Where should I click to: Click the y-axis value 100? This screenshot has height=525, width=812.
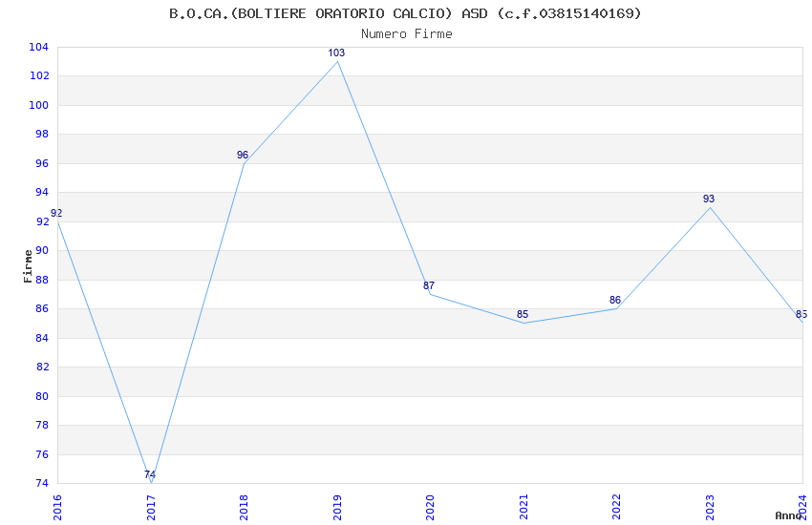click(39, 105)
